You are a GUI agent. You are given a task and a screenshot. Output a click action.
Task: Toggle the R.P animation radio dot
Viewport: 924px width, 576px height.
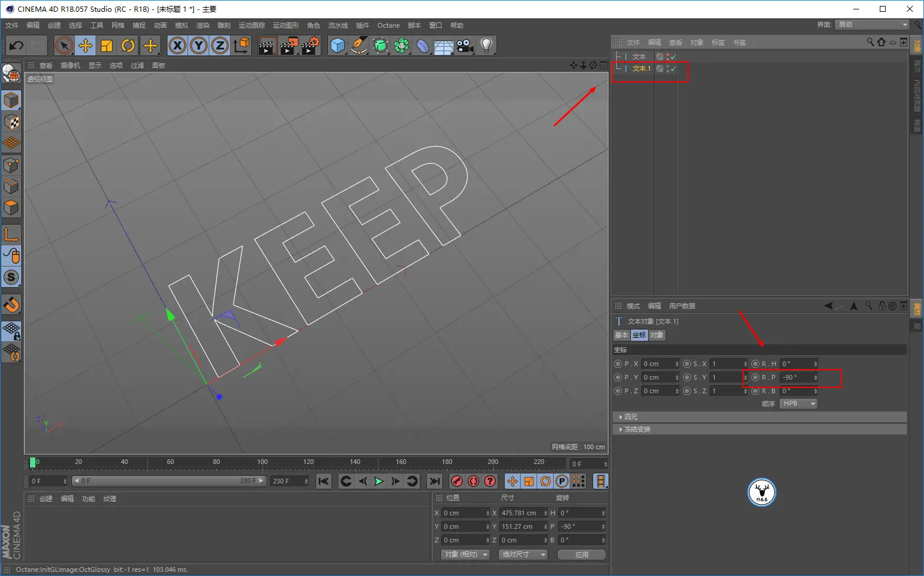click(x=755, y=377)
